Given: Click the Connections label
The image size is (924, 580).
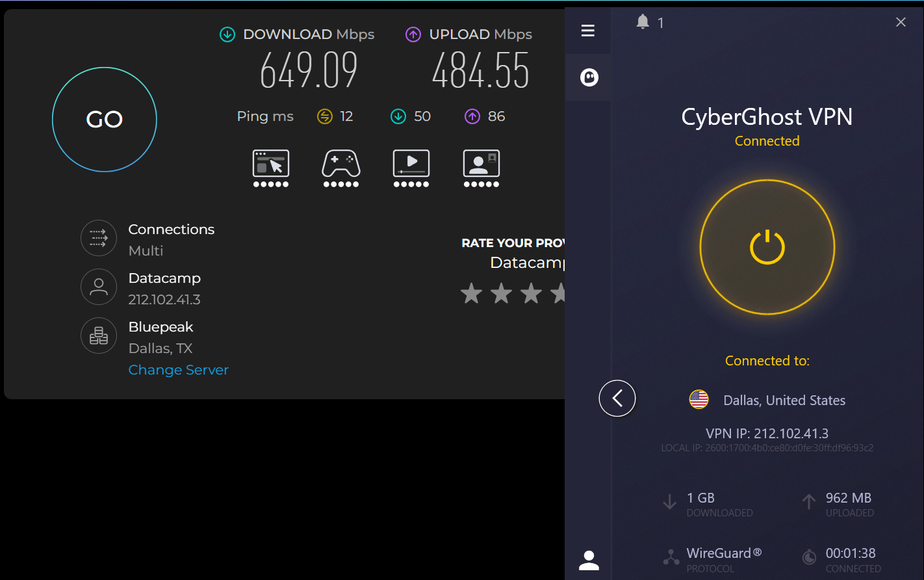Looking at the screenshot, I should click(x=172, y=230).
